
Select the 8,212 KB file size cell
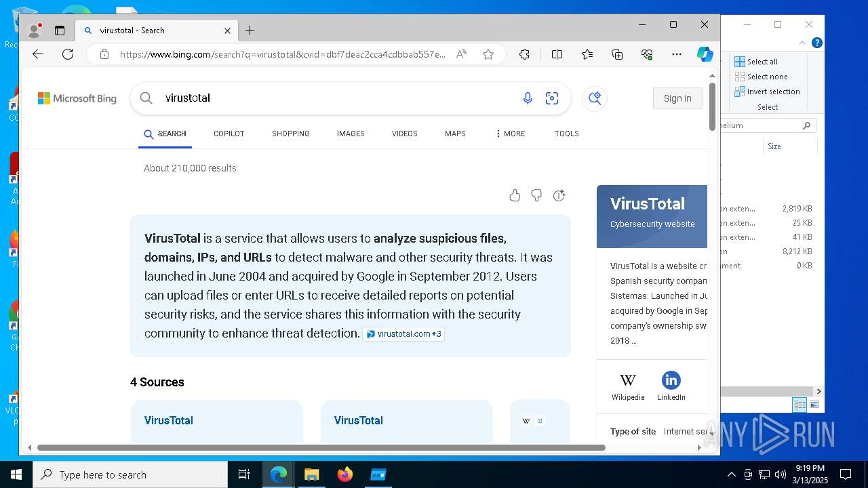point(797,251)
